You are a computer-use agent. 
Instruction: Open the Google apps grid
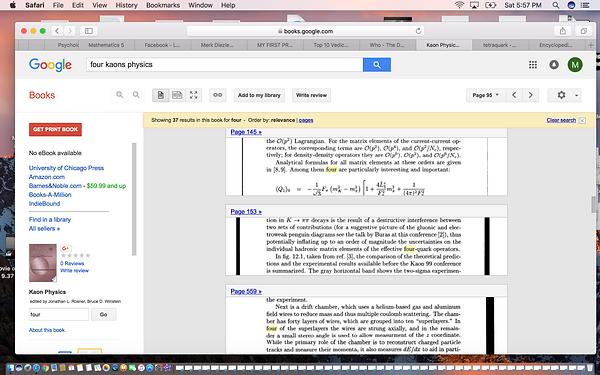tap(533, 65)
